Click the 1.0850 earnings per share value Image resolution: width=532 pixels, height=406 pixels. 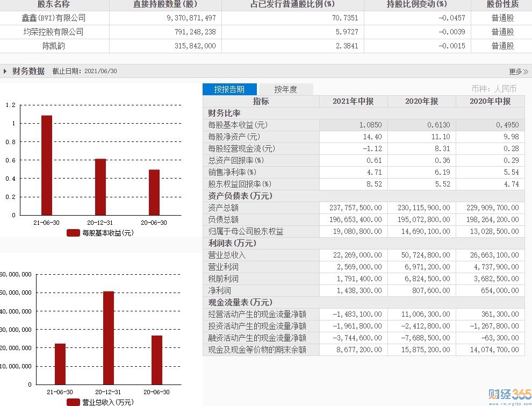coord(370,125)
